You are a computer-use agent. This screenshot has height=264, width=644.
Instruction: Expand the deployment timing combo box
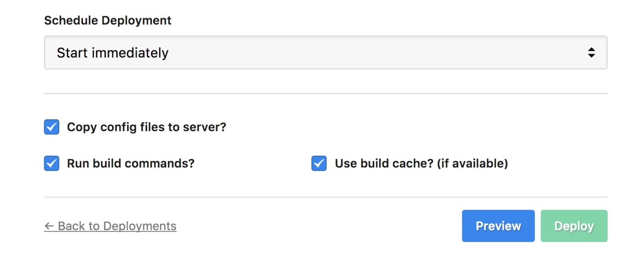point(326,52)
